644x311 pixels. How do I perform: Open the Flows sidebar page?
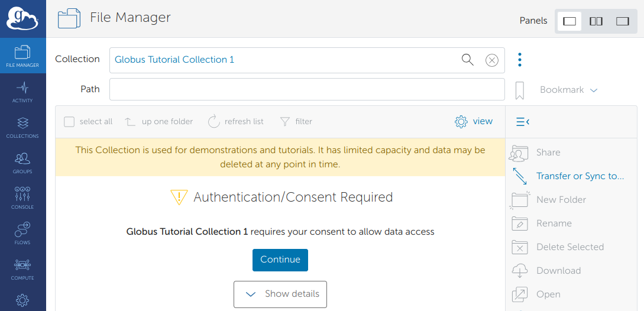pyautogui.click(x=22, y=234)
